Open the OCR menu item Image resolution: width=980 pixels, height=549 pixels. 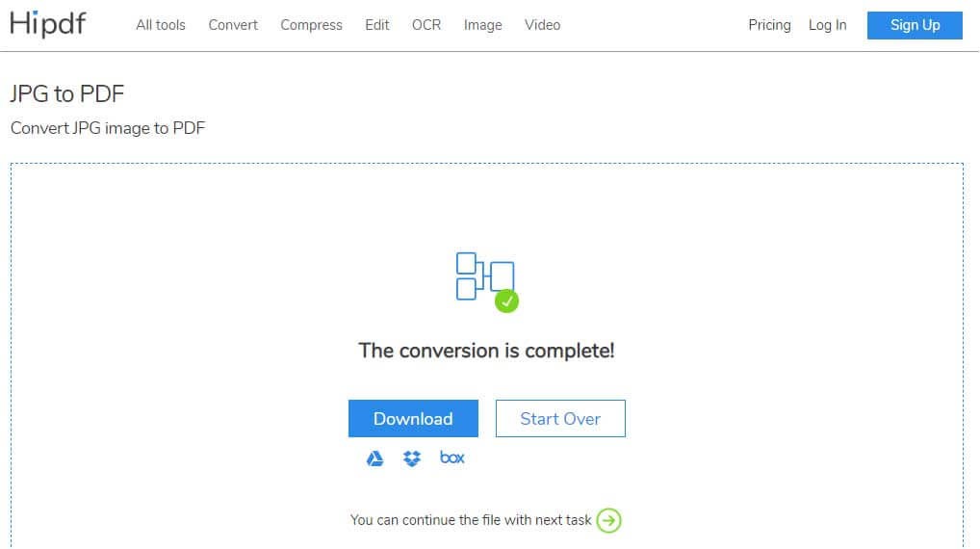pos(426,25)
